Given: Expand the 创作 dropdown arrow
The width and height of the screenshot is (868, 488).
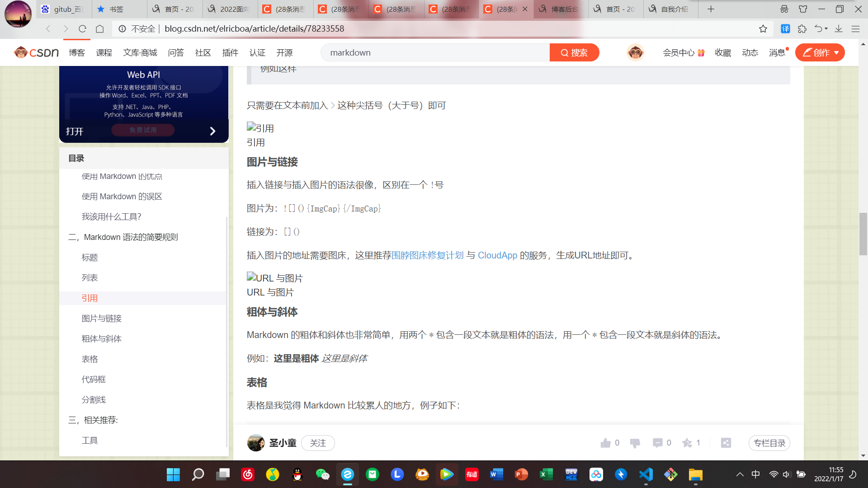Looking at the screenshot, I should coord(836,53).
